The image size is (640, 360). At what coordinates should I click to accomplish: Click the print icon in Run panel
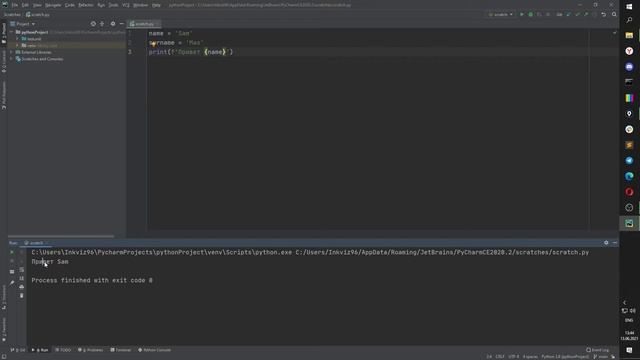(22, 287)
